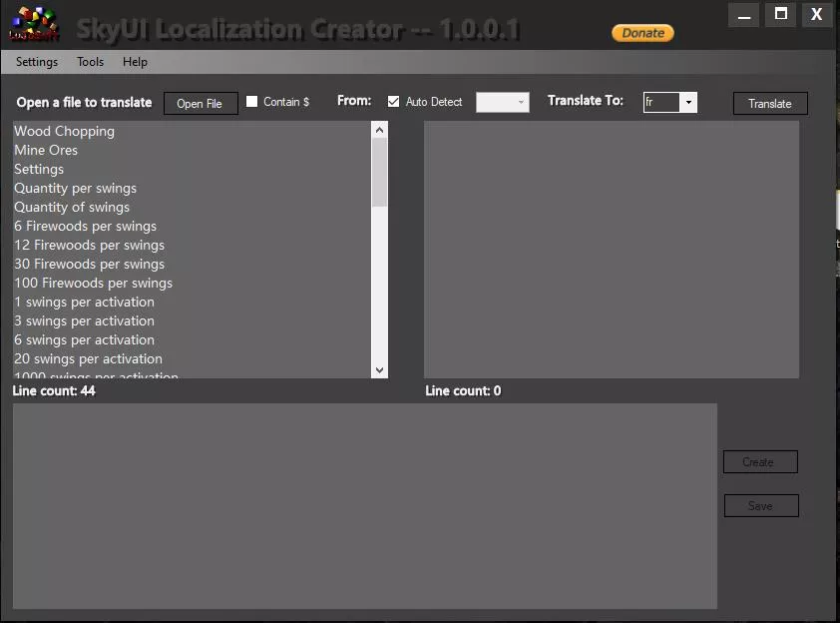The image size is (840, 623).
Task: Click the 'Settings' line in source text
Action: coord(39,170)
